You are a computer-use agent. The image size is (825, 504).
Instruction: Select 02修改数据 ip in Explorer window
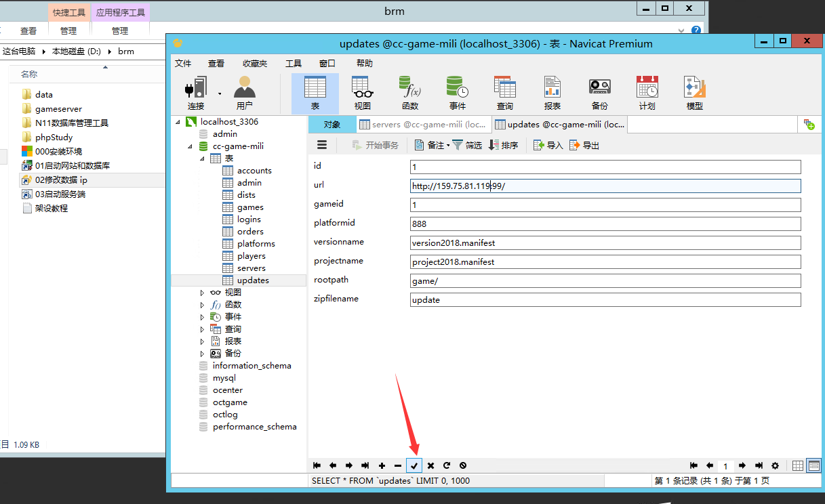pyautogui.click(x=61, y=180)
